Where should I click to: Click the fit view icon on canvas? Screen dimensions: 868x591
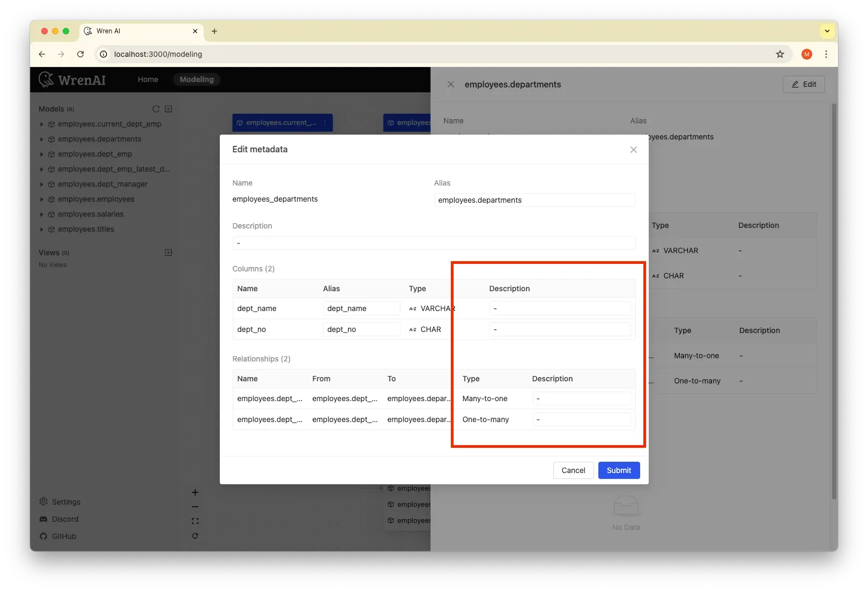click(x=195, y=521)
